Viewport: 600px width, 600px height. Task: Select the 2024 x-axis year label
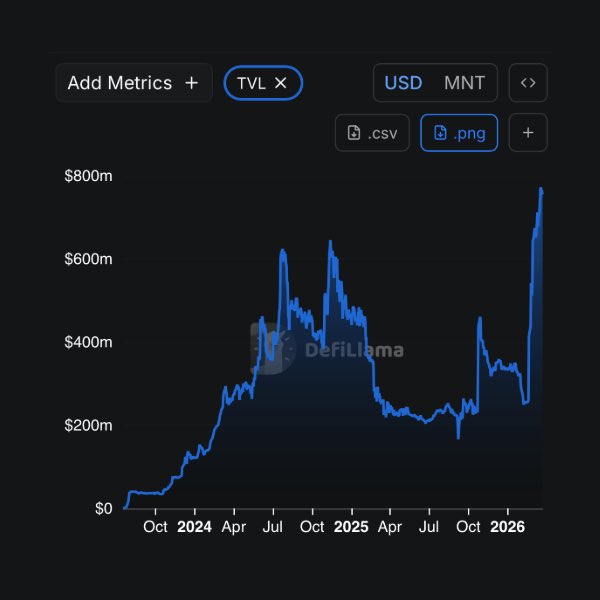[194, 527]
